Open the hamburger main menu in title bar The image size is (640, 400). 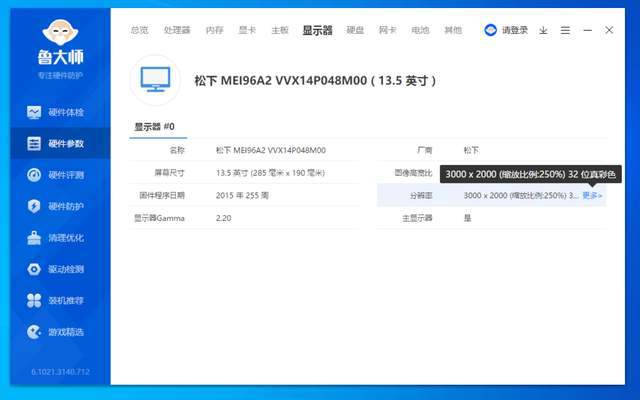tap(565, 30)
